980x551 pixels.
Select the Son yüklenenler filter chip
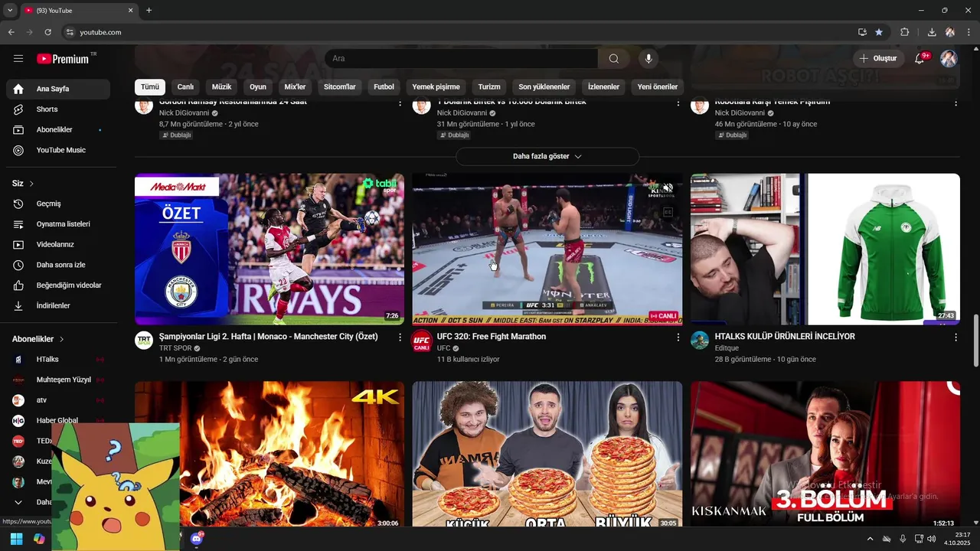point(544,87)
